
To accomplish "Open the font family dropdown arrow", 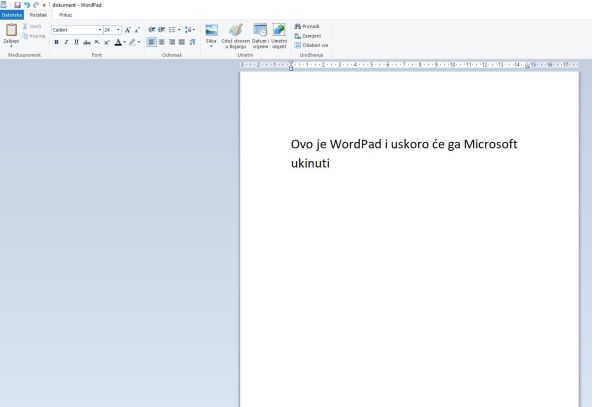I will pos(100,30).
